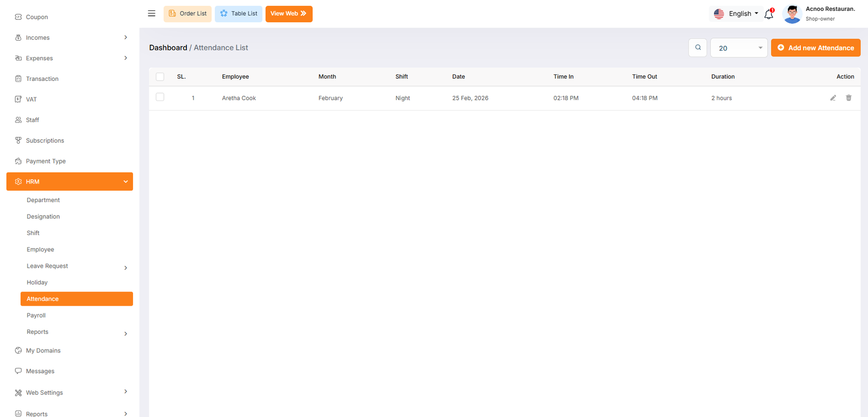
Task: Expand the Leave Request submenu
Action: [x=125, y=268]
